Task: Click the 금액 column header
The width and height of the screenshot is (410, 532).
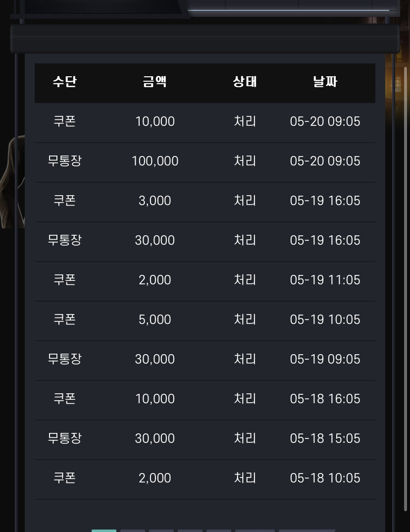Action: click(x=154, y=82)
